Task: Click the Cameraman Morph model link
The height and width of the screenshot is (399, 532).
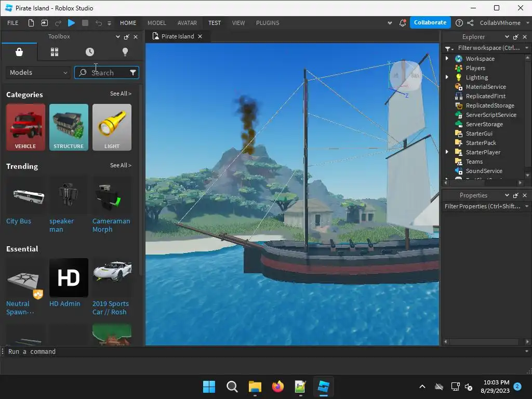Action: [x=111, y=225]
